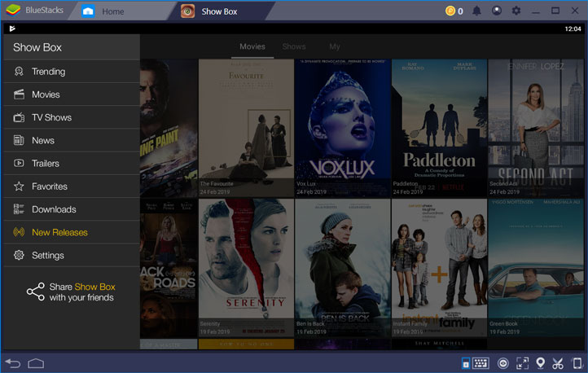Click the Downloads list icon
This screenshot has width=588, height=373.
pos(19,209)
